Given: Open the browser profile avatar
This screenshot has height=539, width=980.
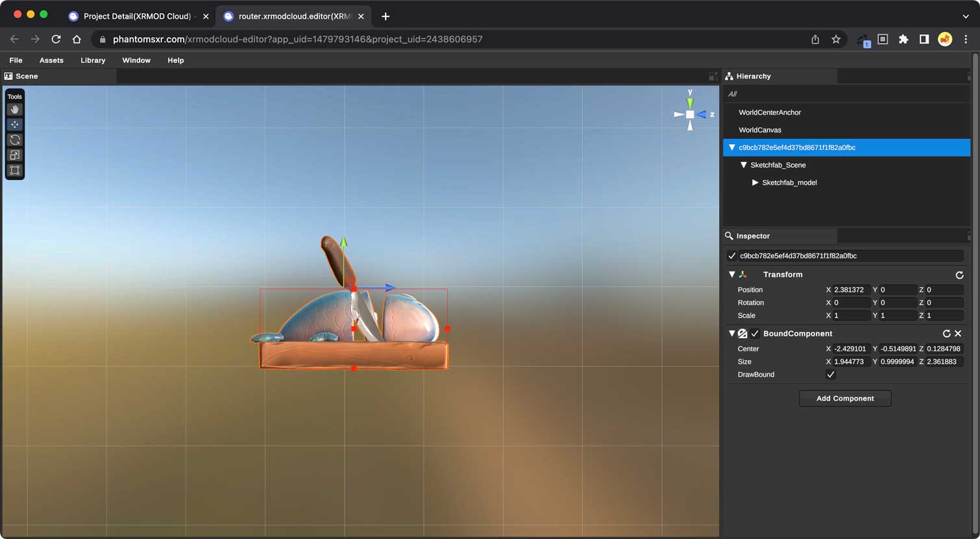Looking at the screenshot, I should pos(945,39).
